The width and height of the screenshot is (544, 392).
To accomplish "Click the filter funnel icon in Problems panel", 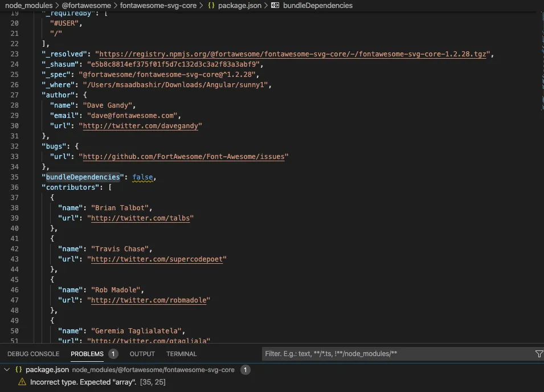I will tap(539, 354).
